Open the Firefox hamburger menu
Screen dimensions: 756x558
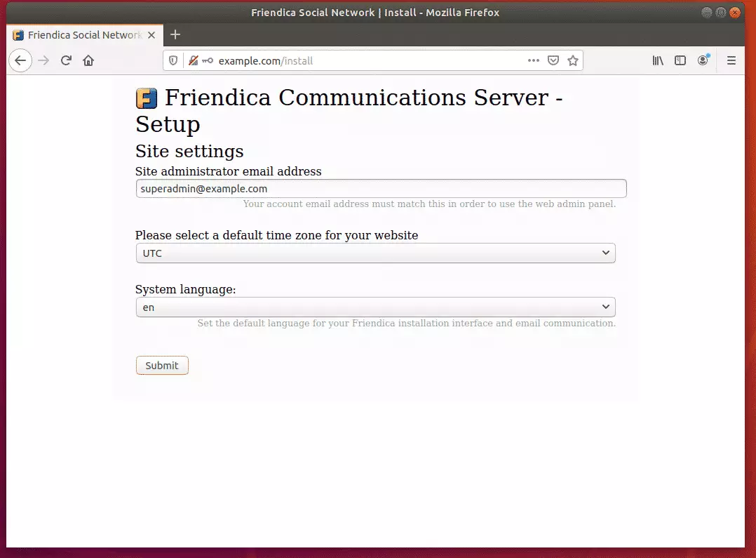click(731, 61)
